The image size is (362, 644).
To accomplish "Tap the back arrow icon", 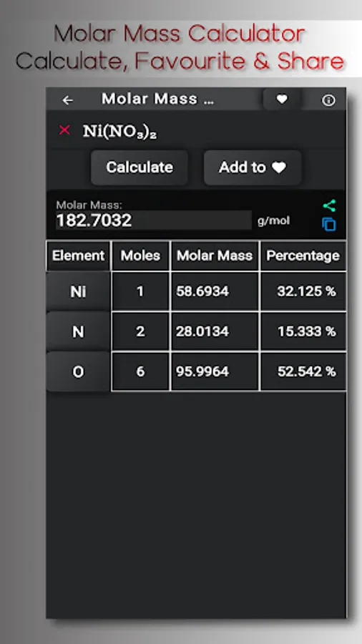I will click(67, 100).
